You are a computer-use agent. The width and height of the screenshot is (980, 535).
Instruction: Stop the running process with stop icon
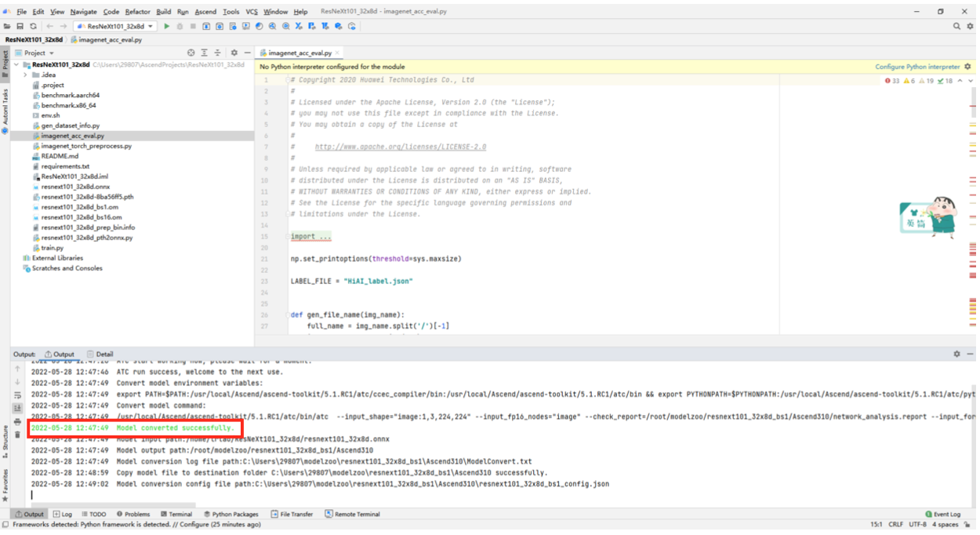(x=194, y=25)
